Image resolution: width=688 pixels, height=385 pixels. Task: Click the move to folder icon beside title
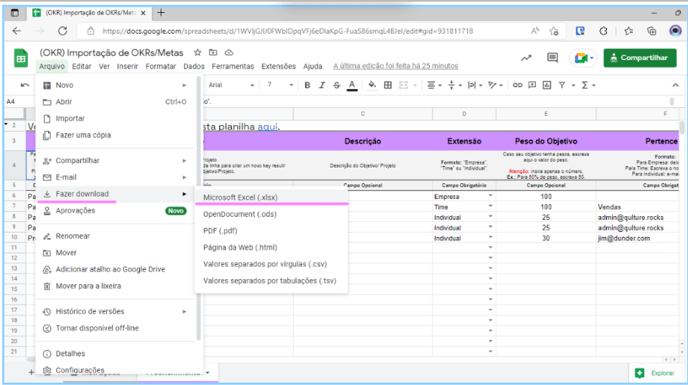(213, 53)
